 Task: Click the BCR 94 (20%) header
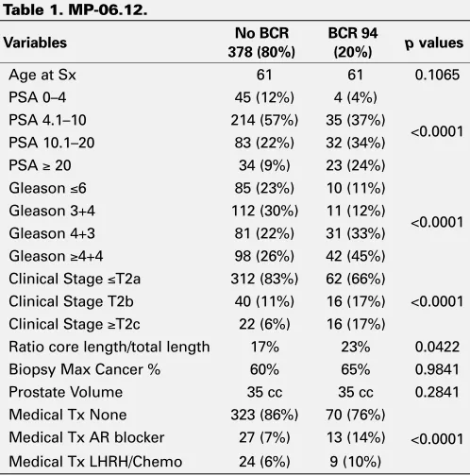(353, 42)
